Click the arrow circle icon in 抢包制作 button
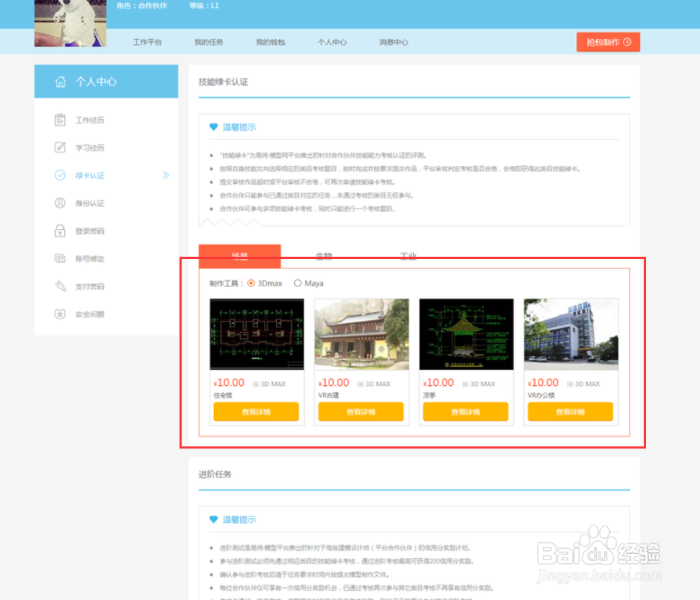Viewport: 700px width, 600px height. point(627,42)
